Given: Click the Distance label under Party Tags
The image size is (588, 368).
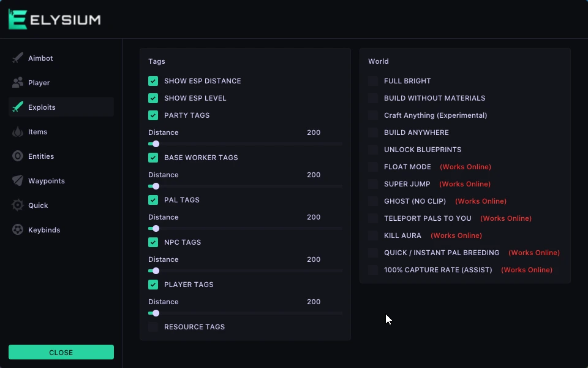Looking at the screenshot, I should (x=163, y=132).
